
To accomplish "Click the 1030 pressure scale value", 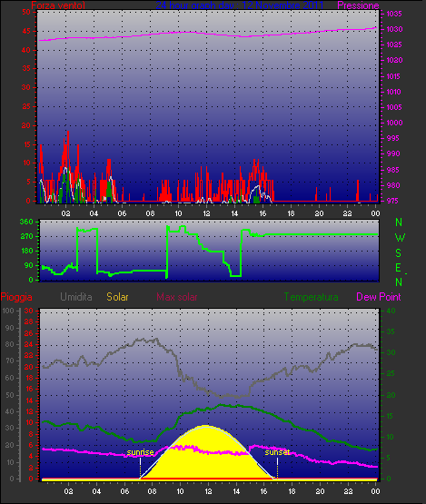I will click(394, 29).
